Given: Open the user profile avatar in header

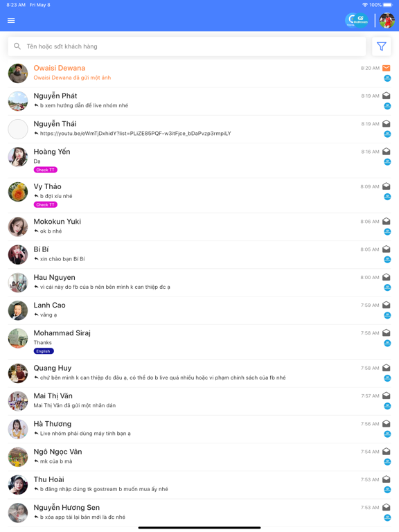Looking at the screenshot, I should [x=387, y=20].
